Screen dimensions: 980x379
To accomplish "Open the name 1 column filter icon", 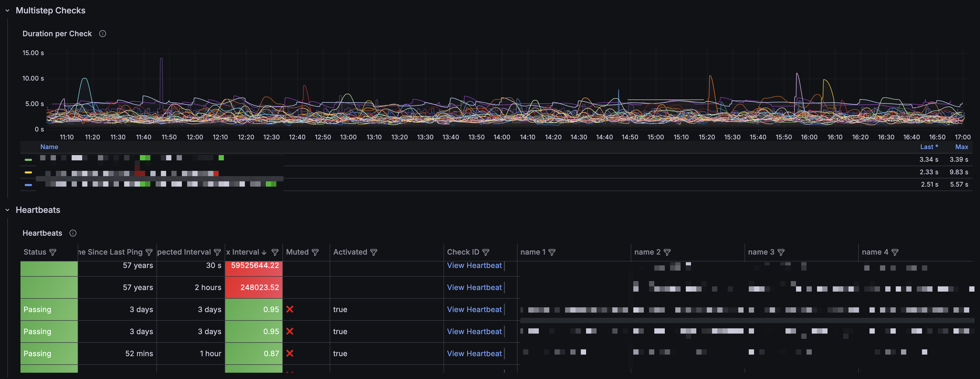I will (x=552, y=252).
